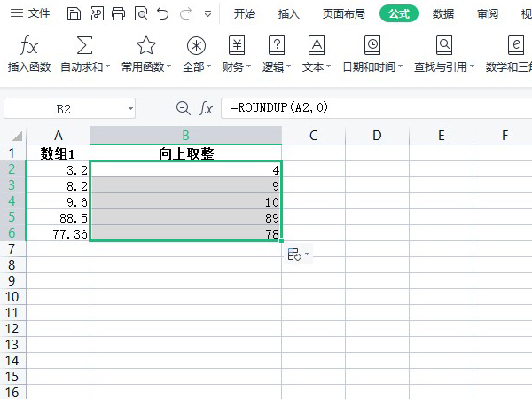
Task: Click the Save icon in quick toolbar
Action: [74, 13]
